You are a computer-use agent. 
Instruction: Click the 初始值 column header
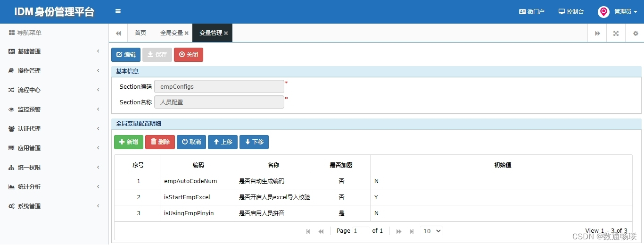(502, 165)
